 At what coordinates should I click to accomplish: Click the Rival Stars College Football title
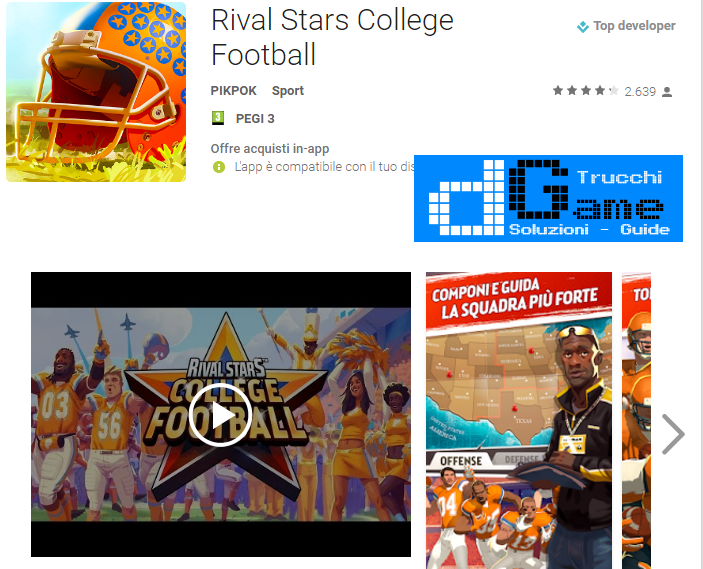pos(332,37)
